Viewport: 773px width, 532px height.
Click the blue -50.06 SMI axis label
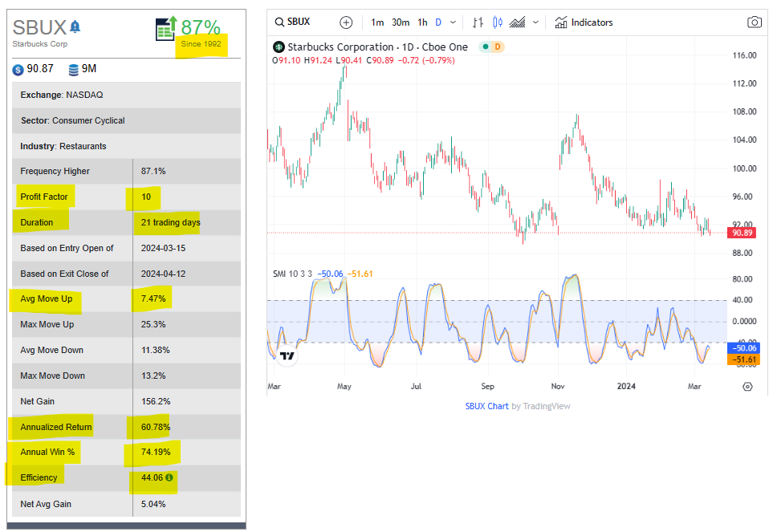743,348
